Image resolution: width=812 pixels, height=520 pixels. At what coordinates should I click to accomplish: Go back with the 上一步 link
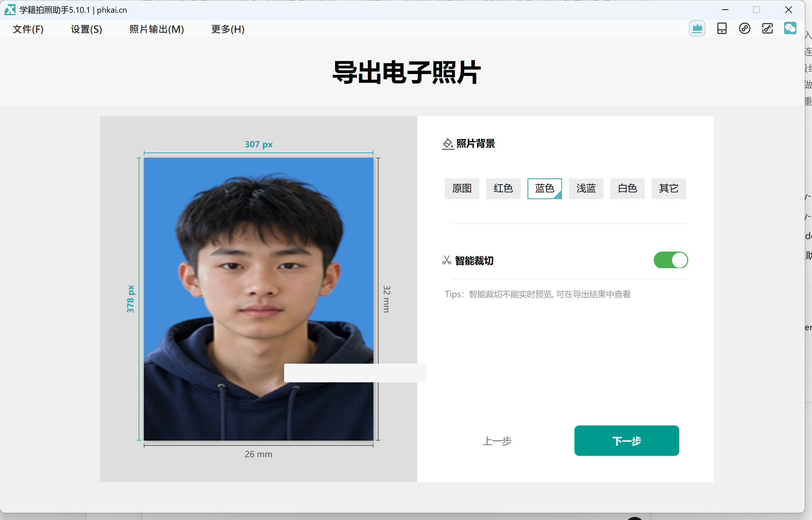coord(497,441)
